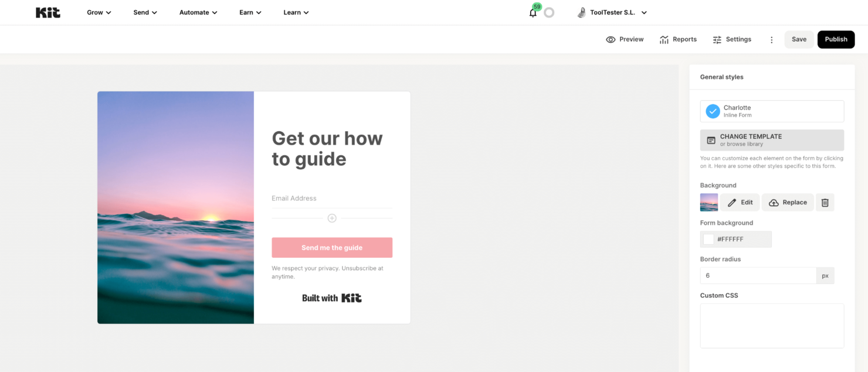Click the add element plus circle in the form
Screen dimensions: 868x372
click(332, 217)
